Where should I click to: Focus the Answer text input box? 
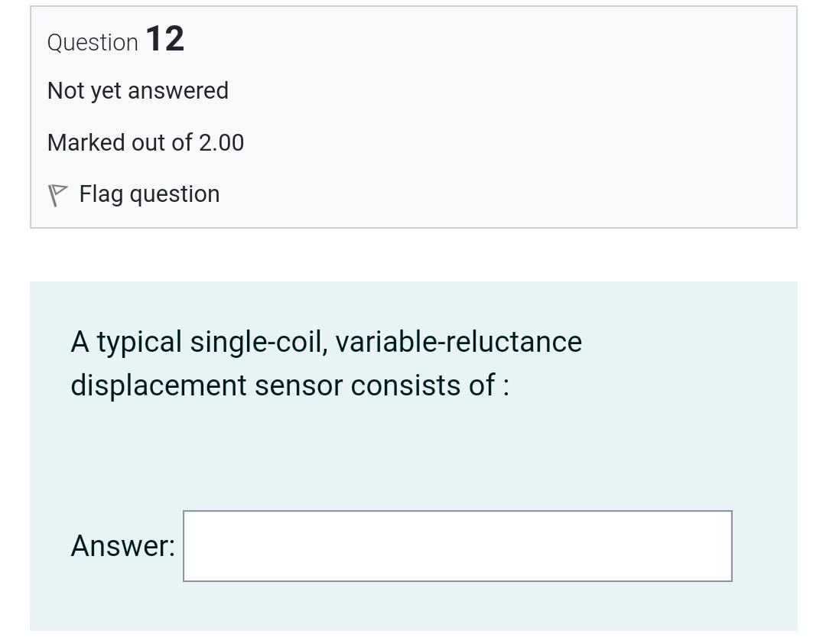pyautogui.click(x=457, y=546)
